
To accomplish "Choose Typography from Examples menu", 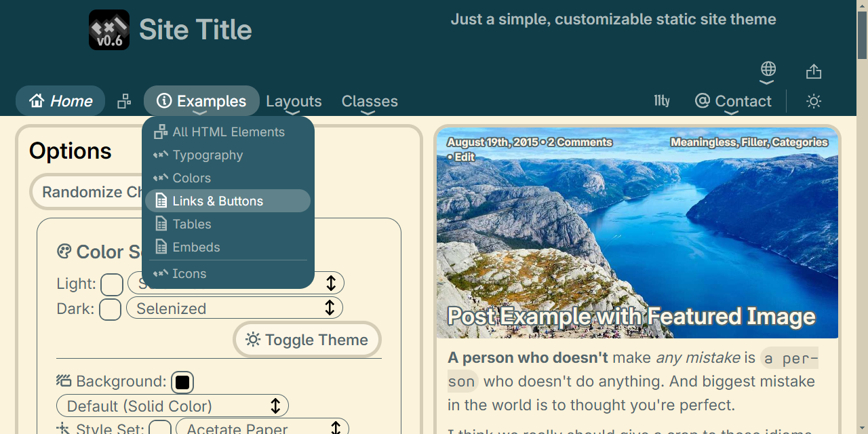I will pos(208,155).
